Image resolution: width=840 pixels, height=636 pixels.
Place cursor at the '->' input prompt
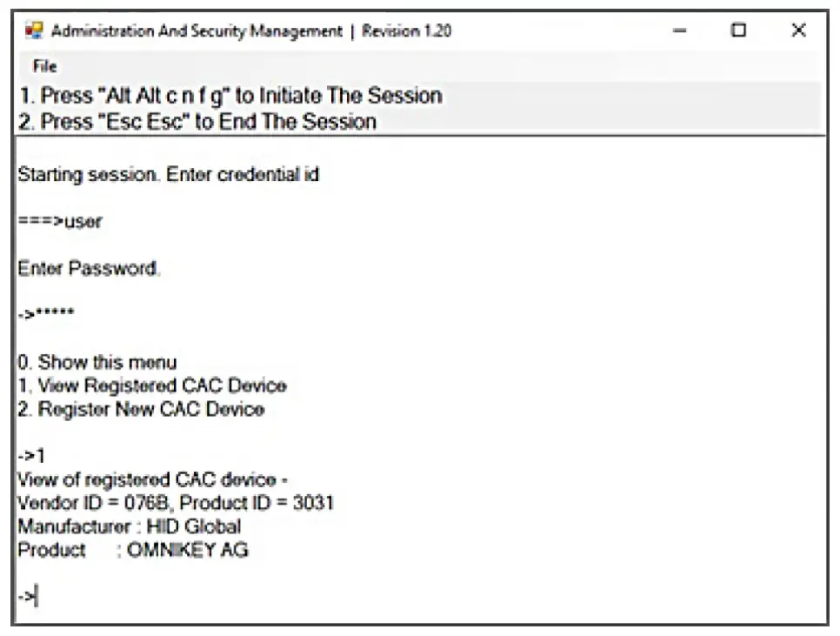[29, 595]
